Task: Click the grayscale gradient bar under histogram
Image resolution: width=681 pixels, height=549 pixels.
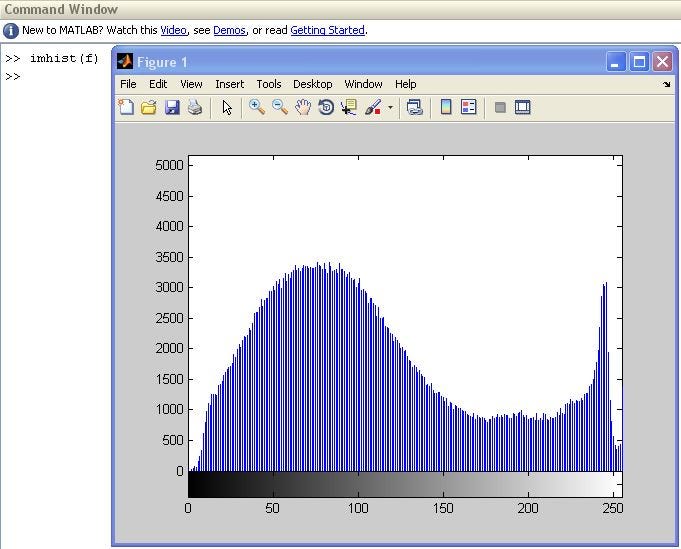Action: point(405,484)
